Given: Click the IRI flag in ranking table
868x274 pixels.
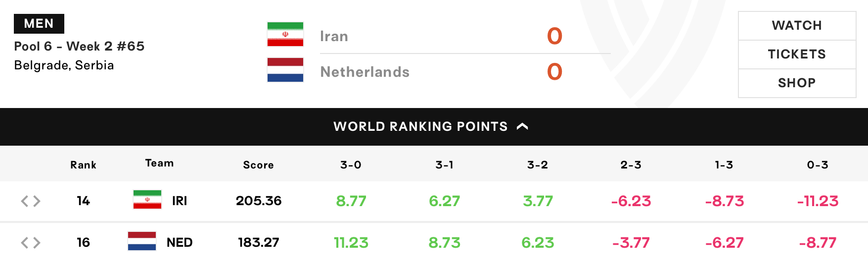Looking at the screenshot, I should tap(147, 200).
